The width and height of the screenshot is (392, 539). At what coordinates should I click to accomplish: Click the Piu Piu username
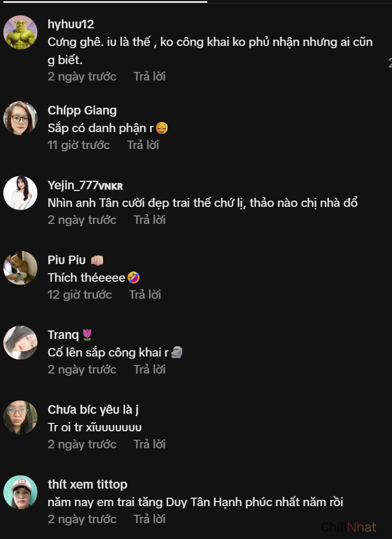pos(67,260)
